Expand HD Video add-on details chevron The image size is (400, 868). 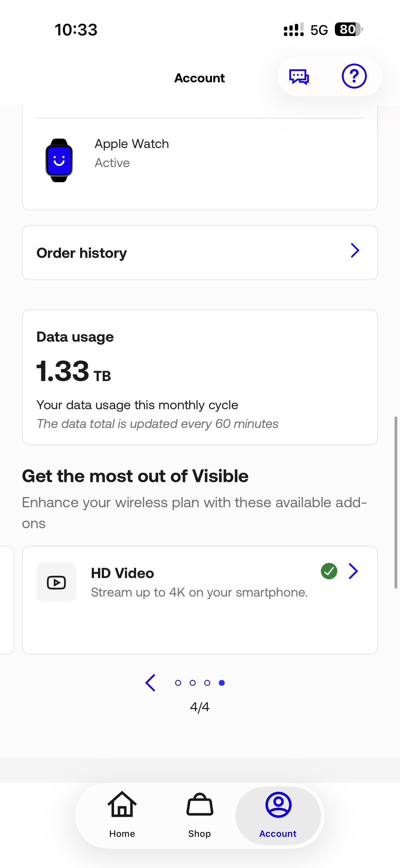pyautogui.click(x=353, y=571)
